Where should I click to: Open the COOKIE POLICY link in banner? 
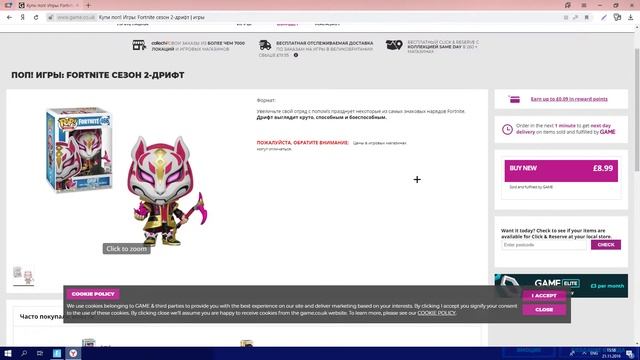point(436,313)
